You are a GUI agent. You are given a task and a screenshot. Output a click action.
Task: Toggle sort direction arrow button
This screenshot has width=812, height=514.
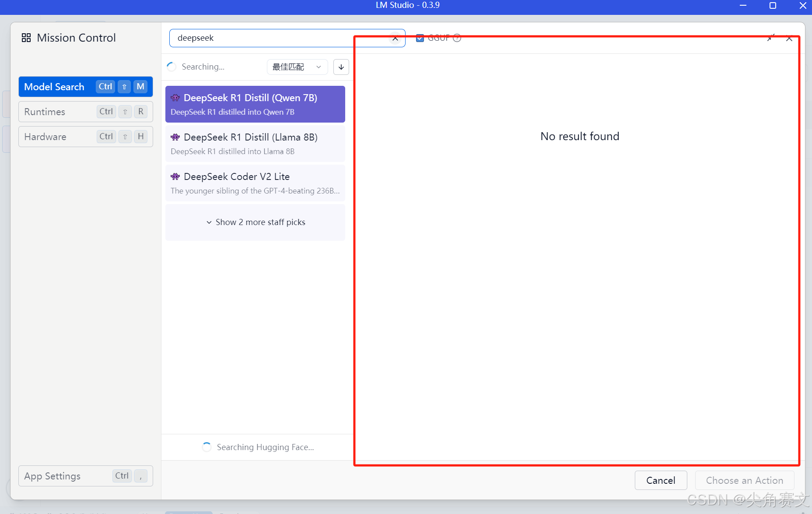[x=341, y=67]
